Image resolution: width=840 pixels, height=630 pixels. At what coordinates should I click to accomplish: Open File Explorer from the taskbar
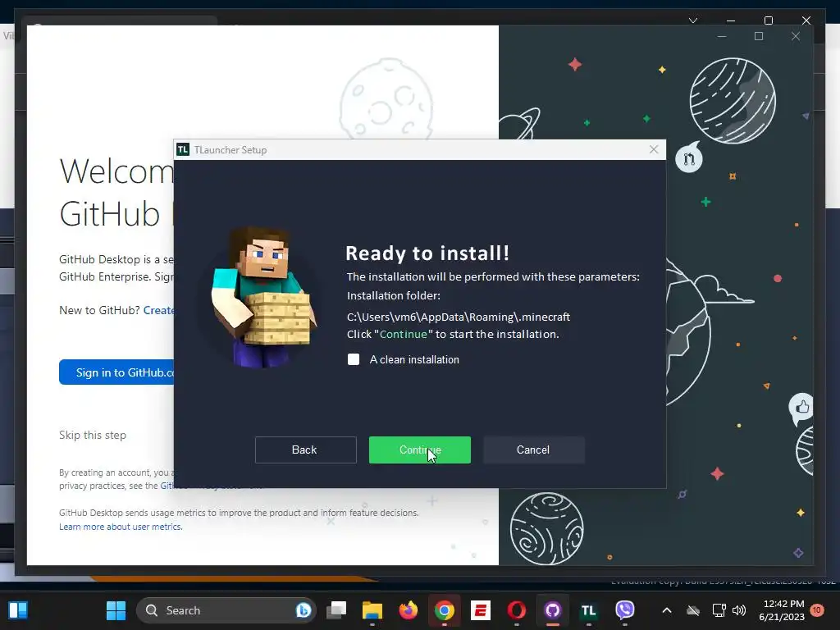pos(372,610)
